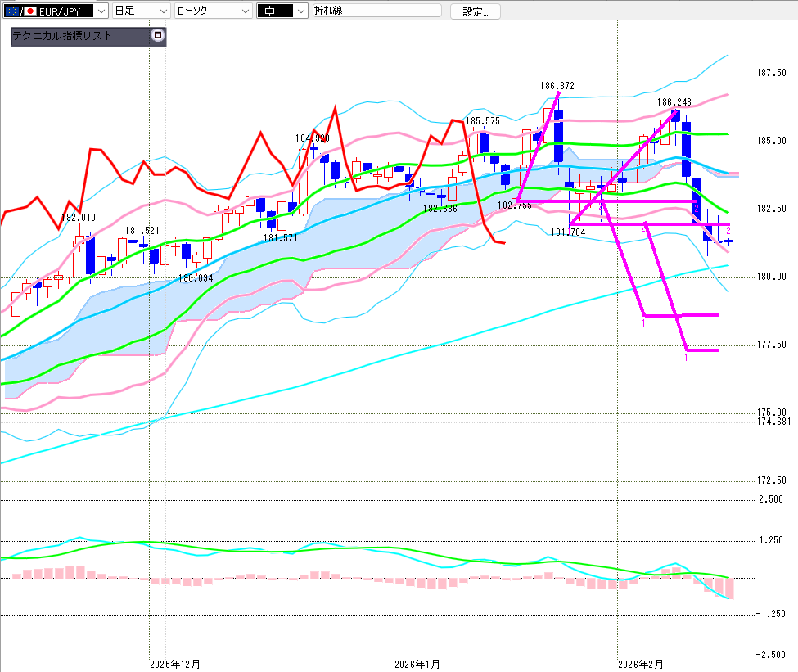Toggle the テクニカル指標リスト panel expand icon
Screen dimensions: 798x672
pos(158,36)
